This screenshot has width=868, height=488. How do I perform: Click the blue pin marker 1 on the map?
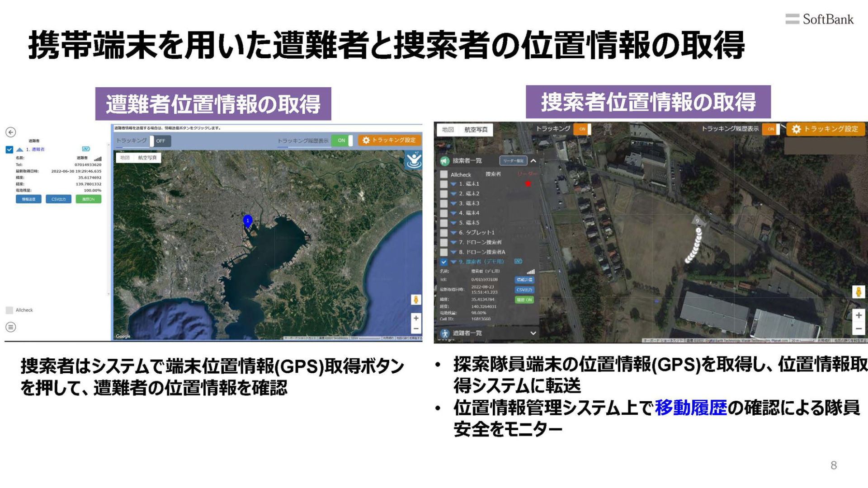point(247,221)
